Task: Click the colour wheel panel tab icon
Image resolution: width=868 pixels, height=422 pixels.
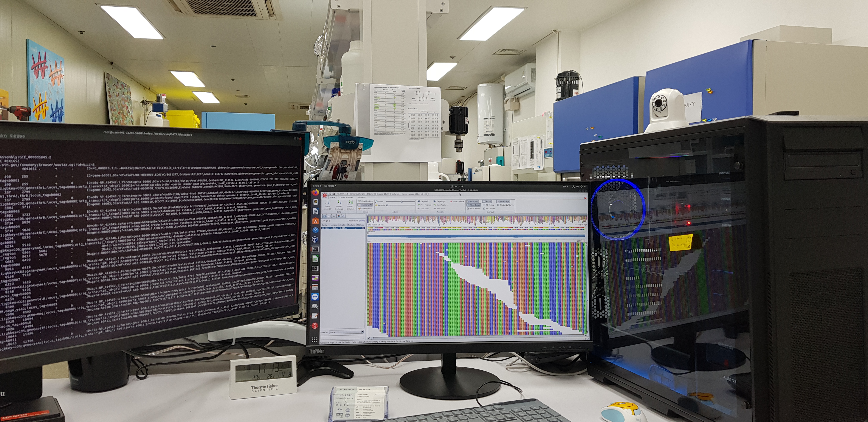Action: click(x=339, y=216)
